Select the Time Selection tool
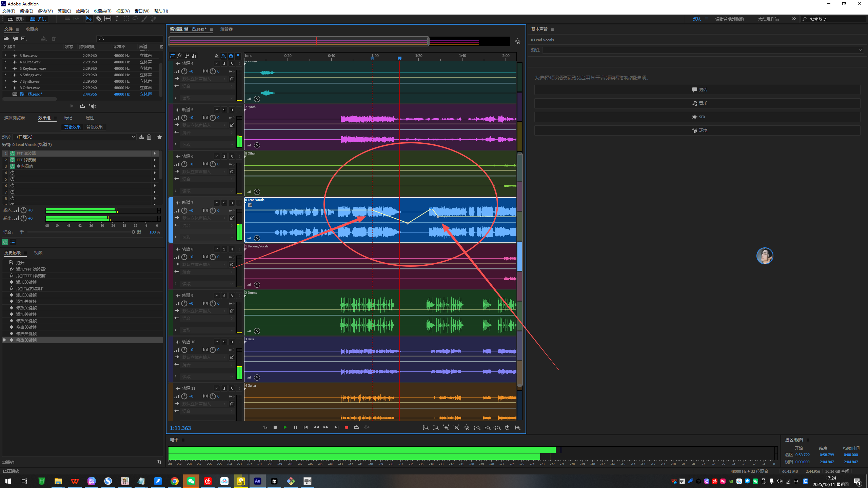 pyautogui.click(x=117, y=19)
